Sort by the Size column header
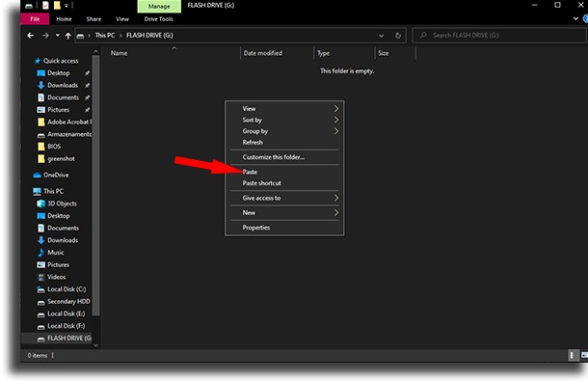 click(x=384, y=53)
